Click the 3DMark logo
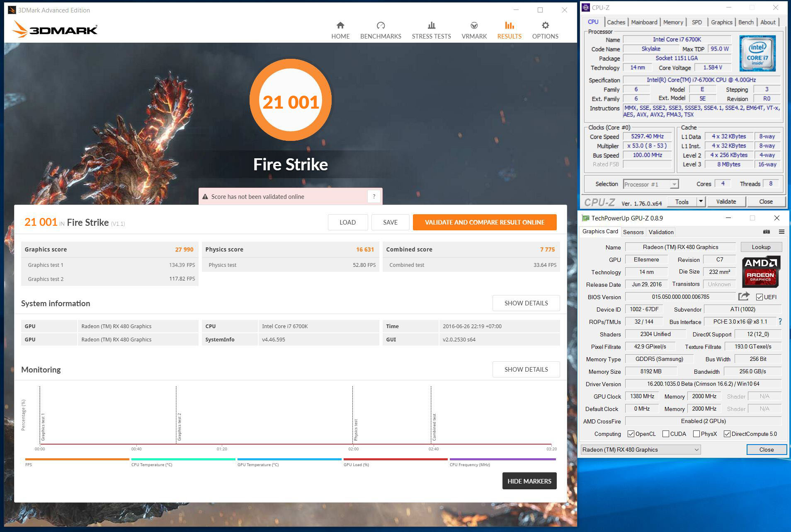Image resolution: width=791 pixels, height=532 pixels. pyautogui.click(x=55, y=29)
